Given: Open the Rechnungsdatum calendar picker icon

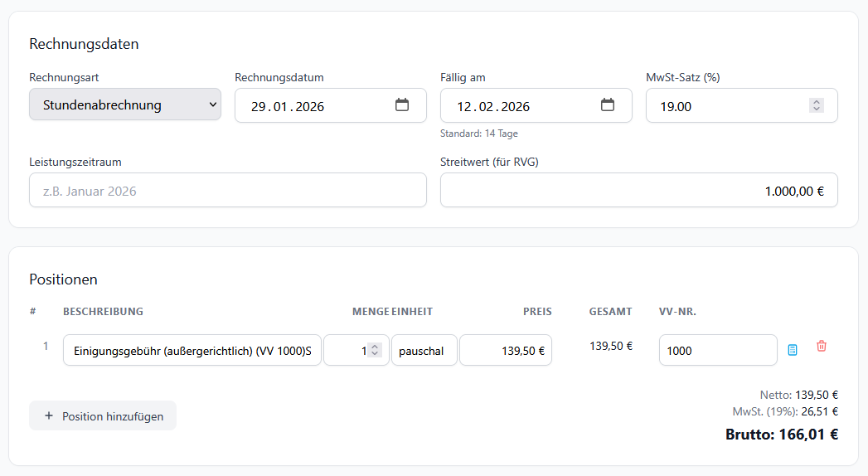Looking at the screenshot, I should [x=402, y=105].
